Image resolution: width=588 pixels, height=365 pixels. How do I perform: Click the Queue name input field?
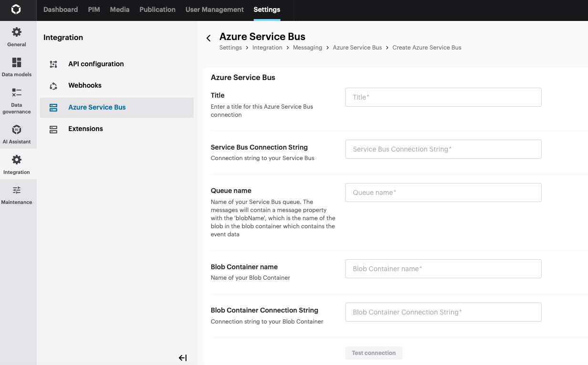click(x=443, y=193)
